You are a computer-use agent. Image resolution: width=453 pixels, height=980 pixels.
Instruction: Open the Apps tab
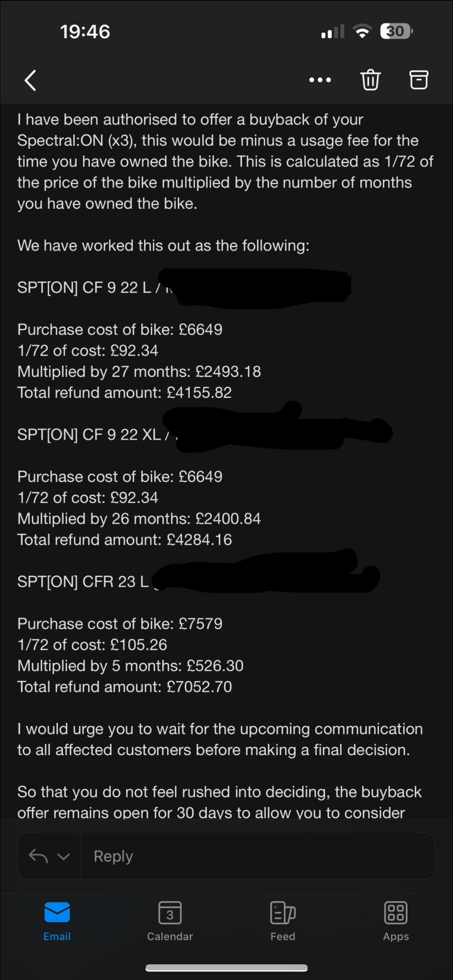click(x=396, y=921)
